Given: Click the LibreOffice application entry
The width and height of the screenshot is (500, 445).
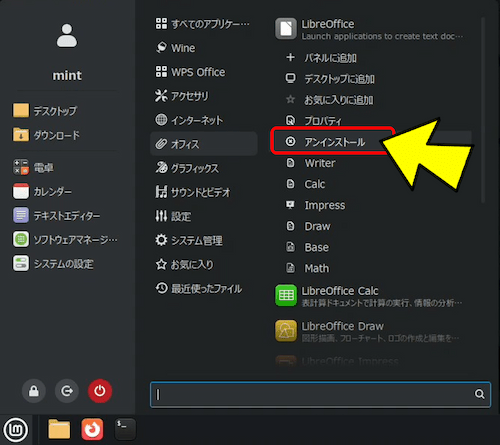Looking at the screenshot, I should point(370,29).
